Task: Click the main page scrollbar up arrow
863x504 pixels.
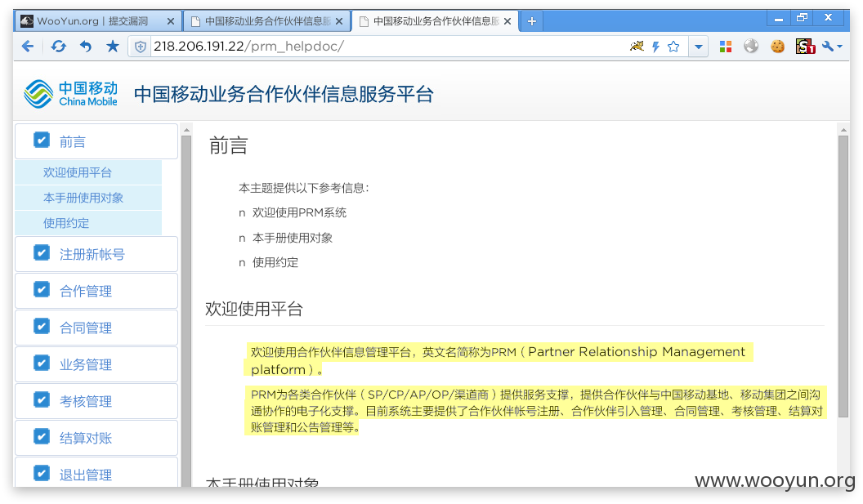Action: [843, 130]
